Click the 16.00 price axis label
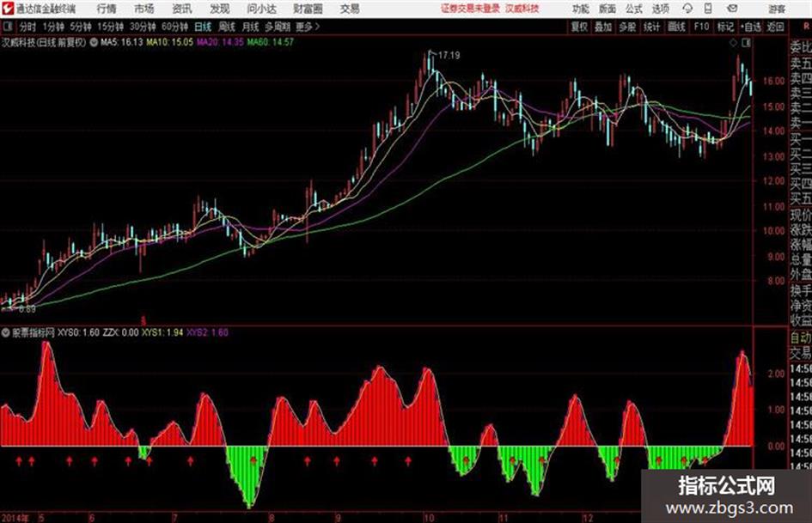 click(773, 81)
